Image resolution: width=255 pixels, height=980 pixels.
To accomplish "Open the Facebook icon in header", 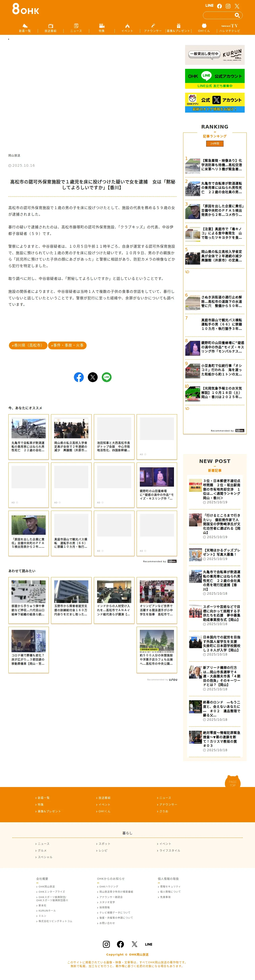I will [219, 6].
